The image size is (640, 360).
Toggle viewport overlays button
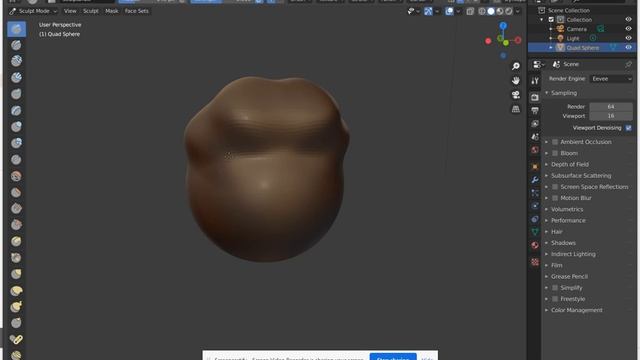449,11
